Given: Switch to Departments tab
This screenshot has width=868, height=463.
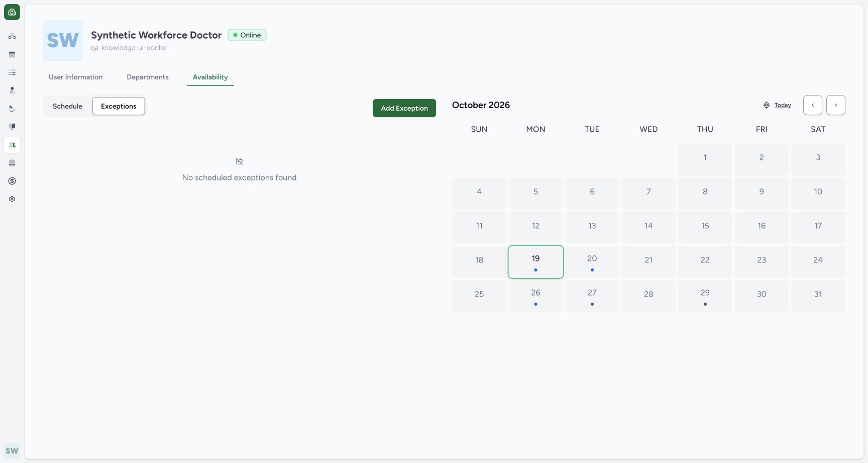Looking at the screenshot, I should tap(148, 77).
